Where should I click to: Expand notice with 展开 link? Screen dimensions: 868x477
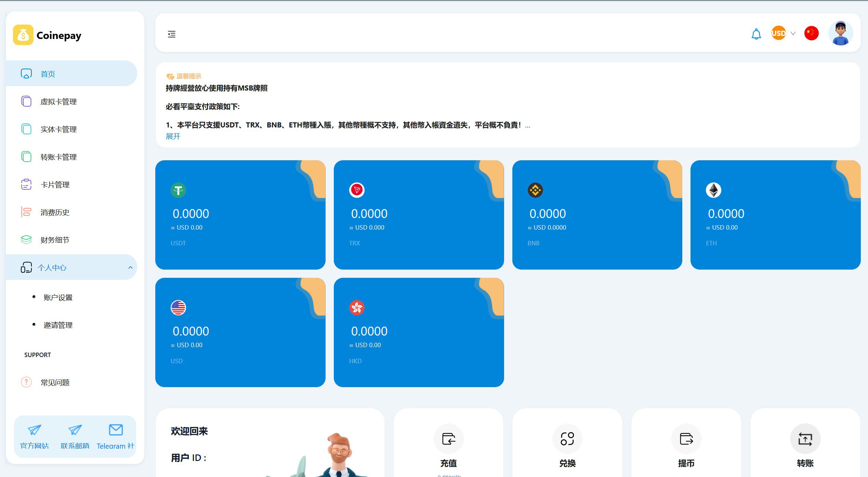click(173, 136)
